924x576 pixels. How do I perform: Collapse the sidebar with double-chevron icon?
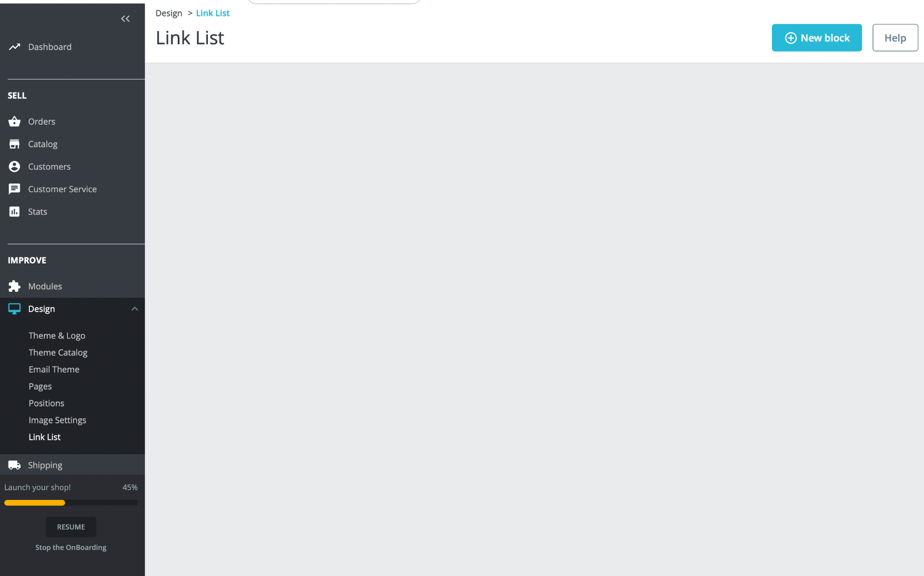pos(125,19)
